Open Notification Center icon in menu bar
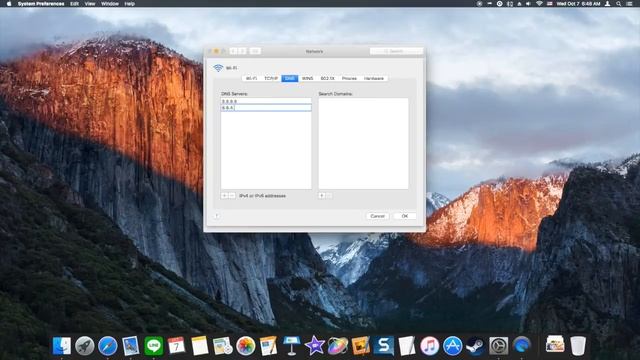Screen dimensions: 640x360 pos(630,4)
